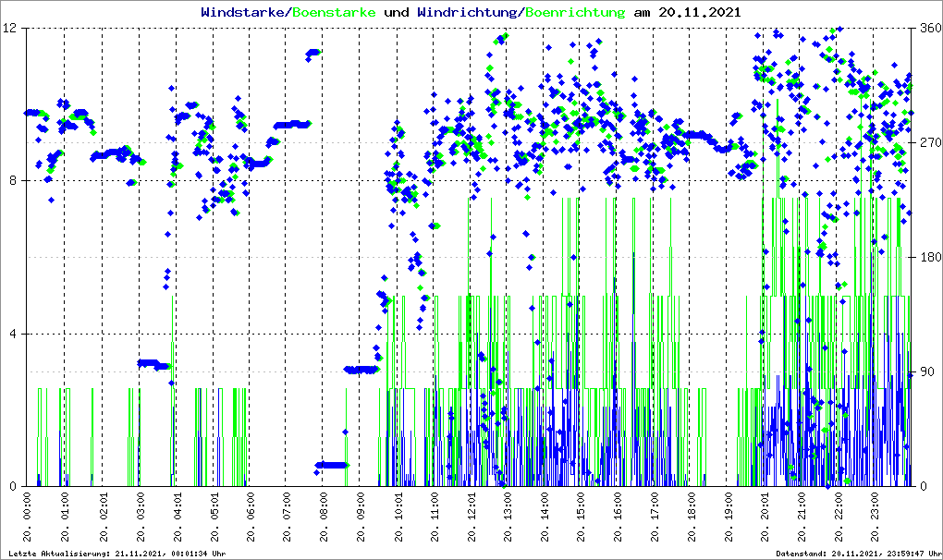This screenshot has width=943, height=560.
Task: Click the blue 'Windrichtung' title word
Action: (x=469, y=13)
